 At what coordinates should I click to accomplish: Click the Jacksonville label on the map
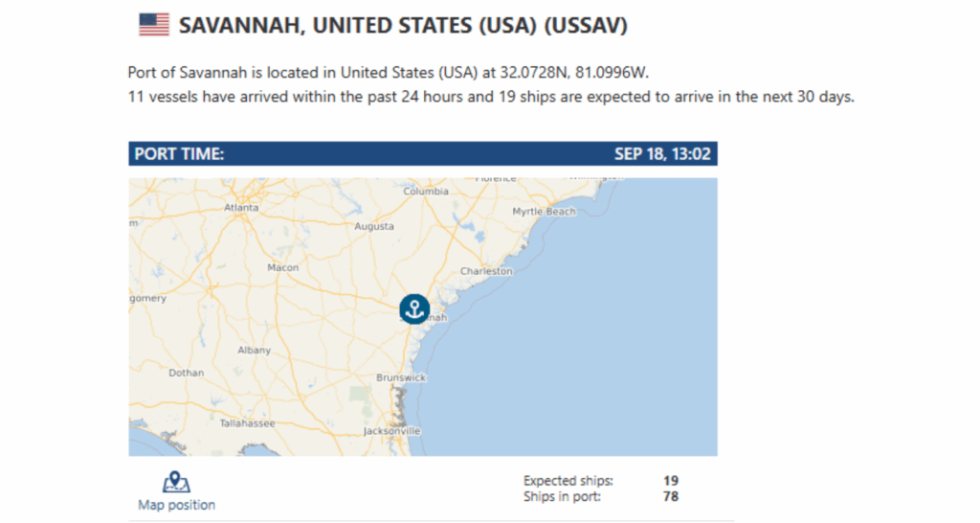click(x=392, y=431)
